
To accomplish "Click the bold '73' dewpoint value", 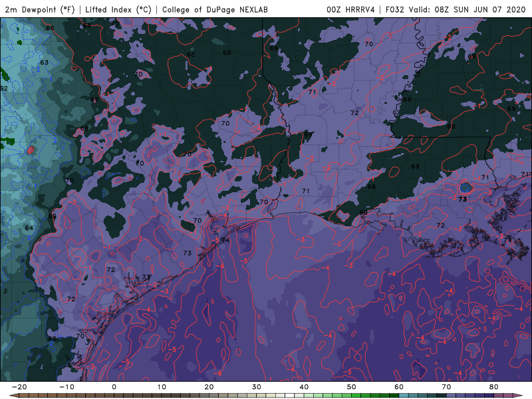I will pos(462,199).
